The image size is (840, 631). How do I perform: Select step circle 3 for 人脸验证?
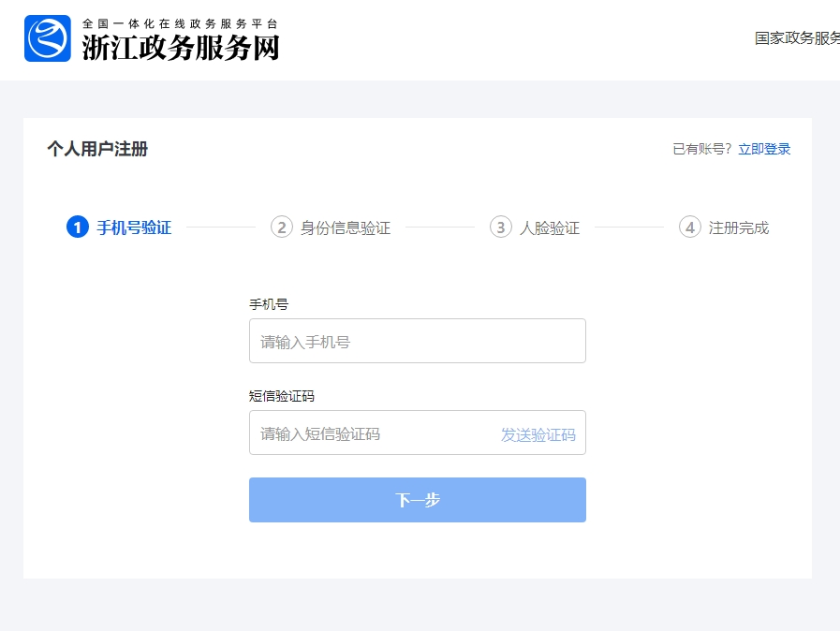[x=503, y=227]
